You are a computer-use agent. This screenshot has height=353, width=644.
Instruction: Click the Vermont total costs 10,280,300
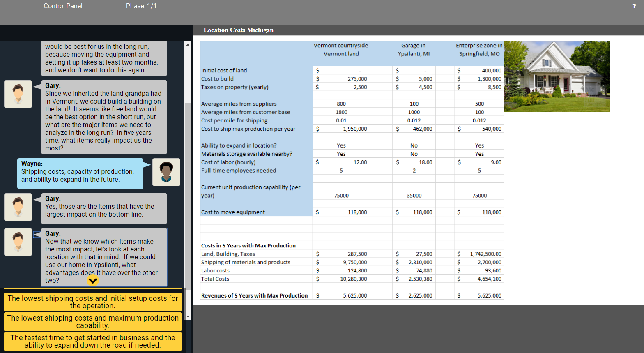coord(354,279)
